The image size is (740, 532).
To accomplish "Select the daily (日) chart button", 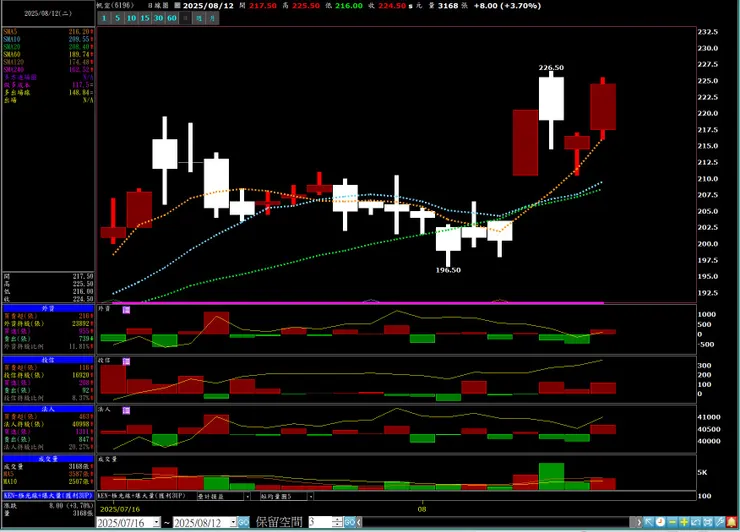I will click(x=185, y=18).
